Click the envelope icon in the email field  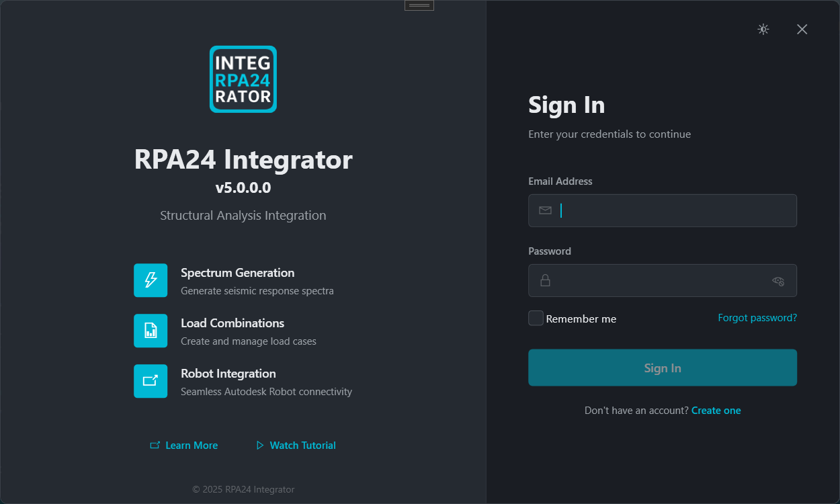544,210
